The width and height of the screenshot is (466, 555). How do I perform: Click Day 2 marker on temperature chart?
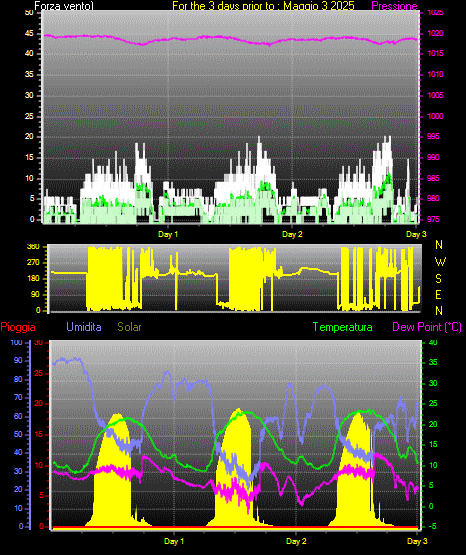click(296, 541)
